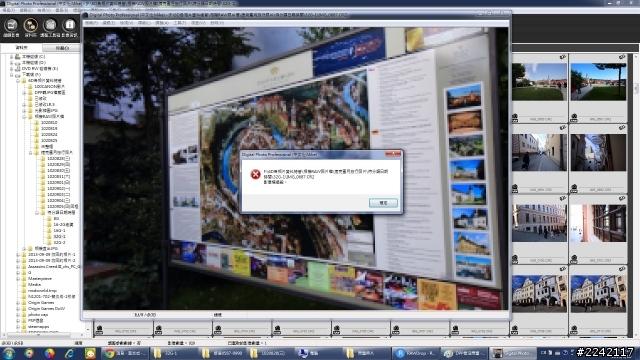Open the 編輯影像 edit image window icon

11,27
